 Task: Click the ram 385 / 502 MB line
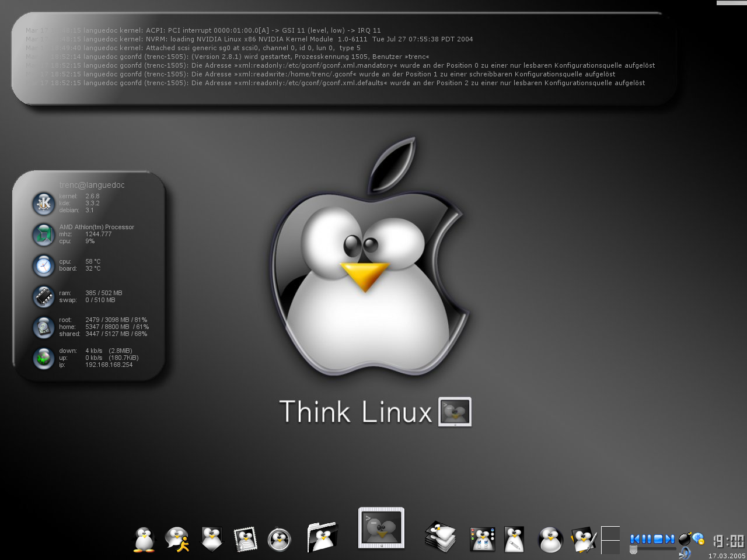click(90, 293)
